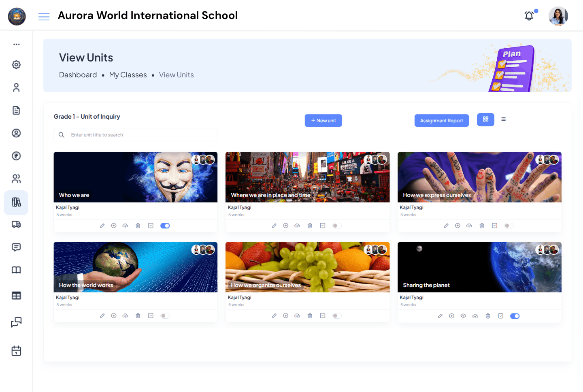Enable the toggle on 'How we organize ourselves'
Screen dimensions: 583x392
tap(336, 315)
